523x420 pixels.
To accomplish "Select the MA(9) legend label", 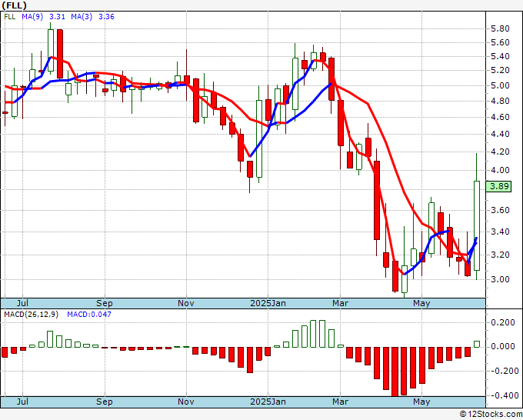I will (x=32, y=17).
